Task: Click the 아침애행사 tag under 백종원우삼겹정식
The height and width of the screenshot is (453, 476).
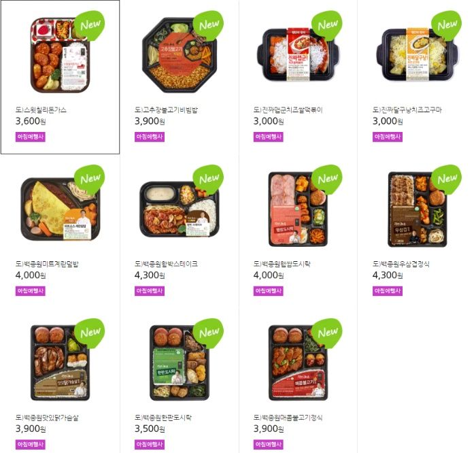Action: (x=388, y=291)
